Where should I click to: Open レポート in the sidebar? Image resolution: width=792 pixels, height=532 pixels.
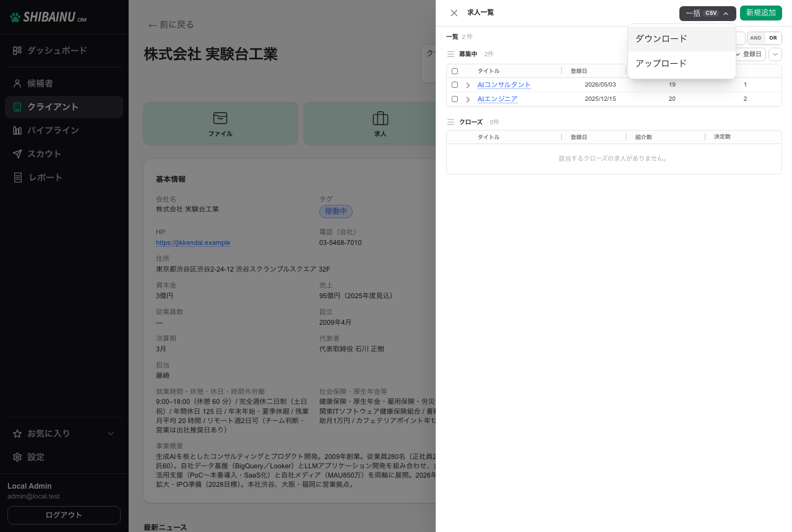[x=64, y=178]
